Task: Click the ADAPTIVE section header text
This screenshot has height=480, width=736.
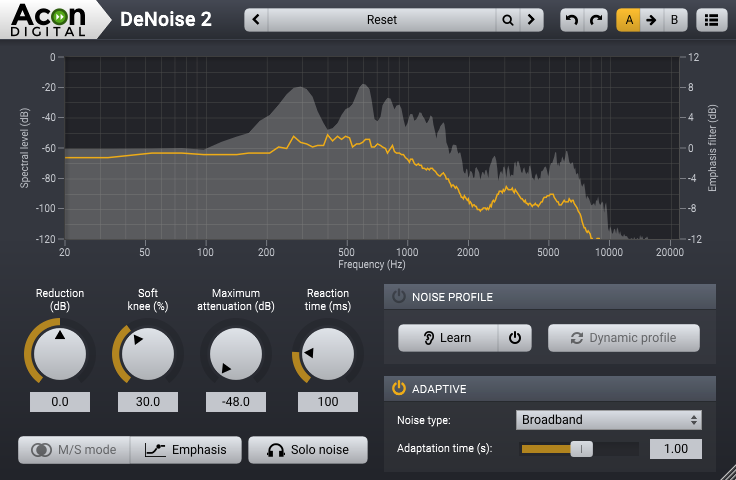Action: [439, 389]
